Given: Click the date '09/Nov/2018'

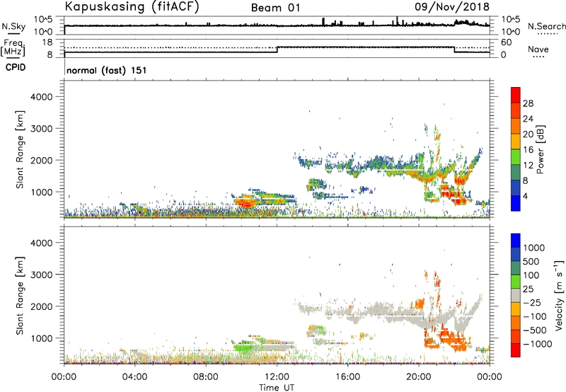Looking at the screenshot, I should click(x=452, y=6).
